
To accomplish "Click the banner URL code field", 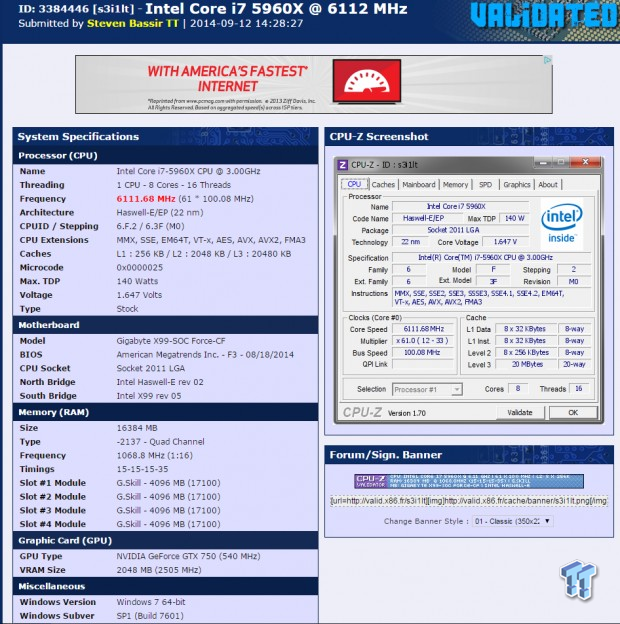I will [469, 501].
